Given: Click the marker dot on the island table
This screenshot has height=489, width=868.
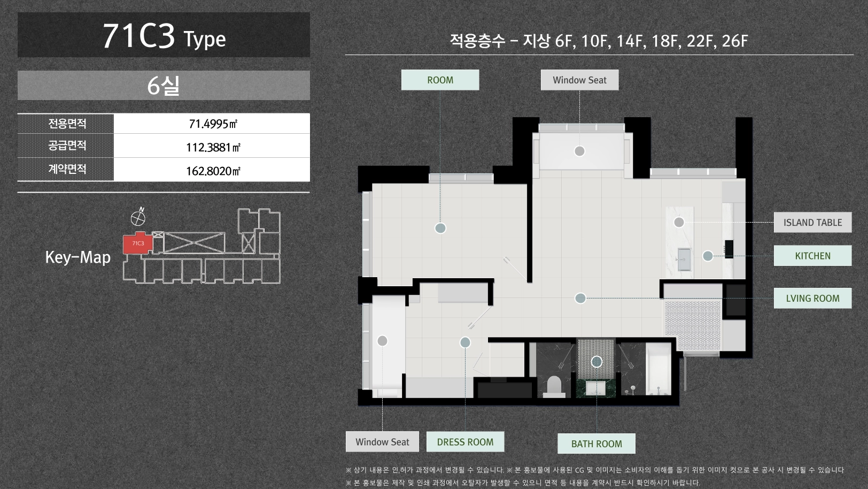Looking at the screenshot, I should pos(679,222).
